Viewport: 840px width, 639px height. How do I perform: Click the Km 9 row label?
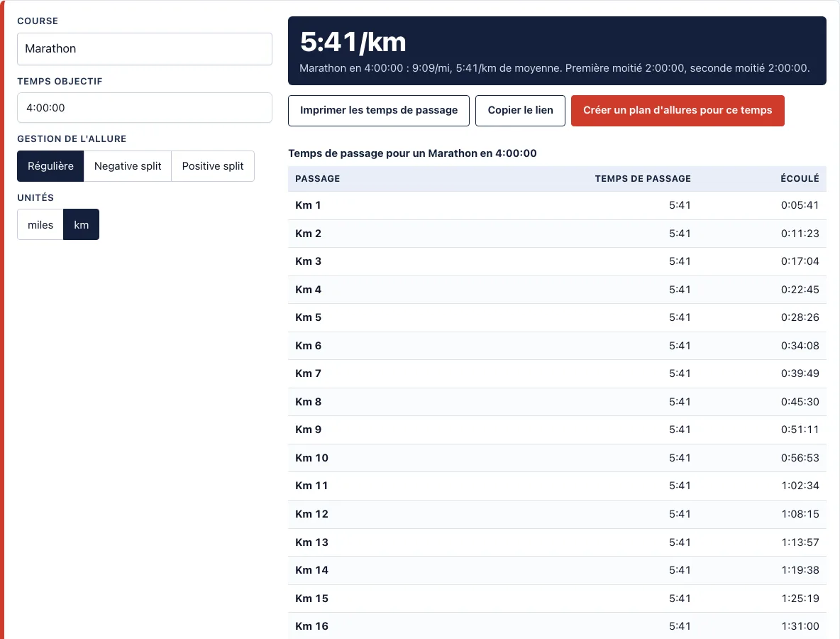(x=308, y=430)
